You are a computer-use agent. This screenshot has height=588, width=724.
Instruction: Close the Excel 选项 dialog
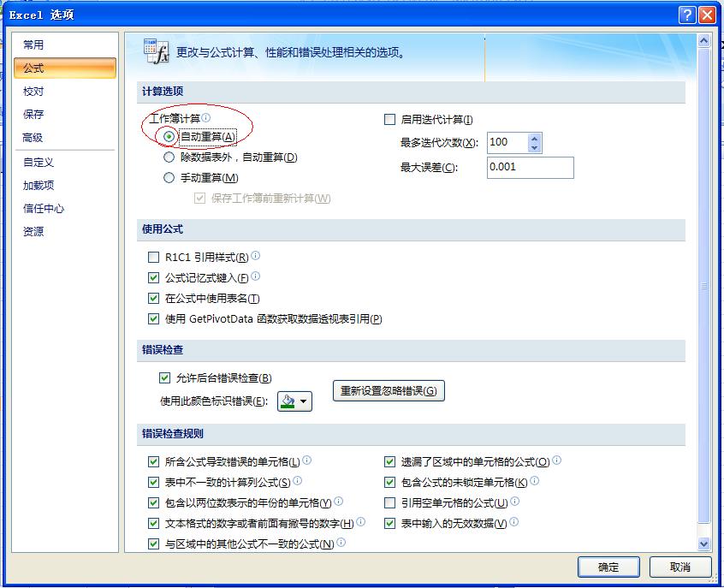coord(707,15)
